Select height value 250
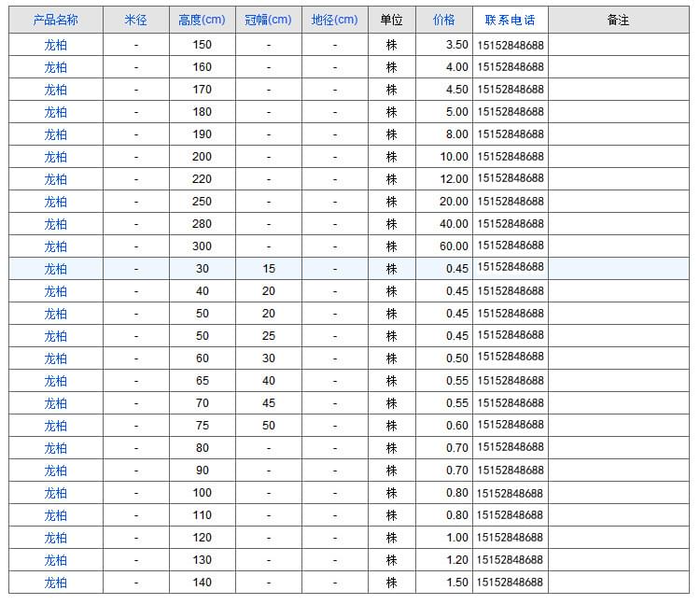The image size is (700, 604). click(x=202, y=202)
